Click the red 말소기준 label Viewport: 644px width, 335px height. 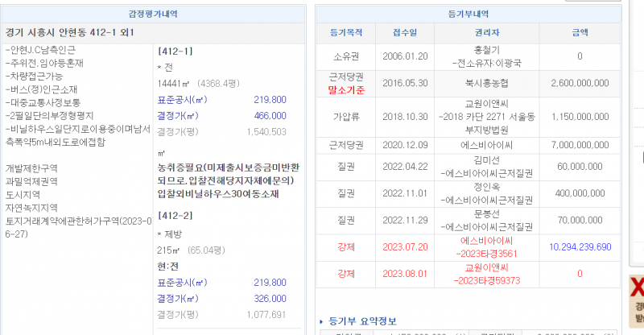coord(348,90)
